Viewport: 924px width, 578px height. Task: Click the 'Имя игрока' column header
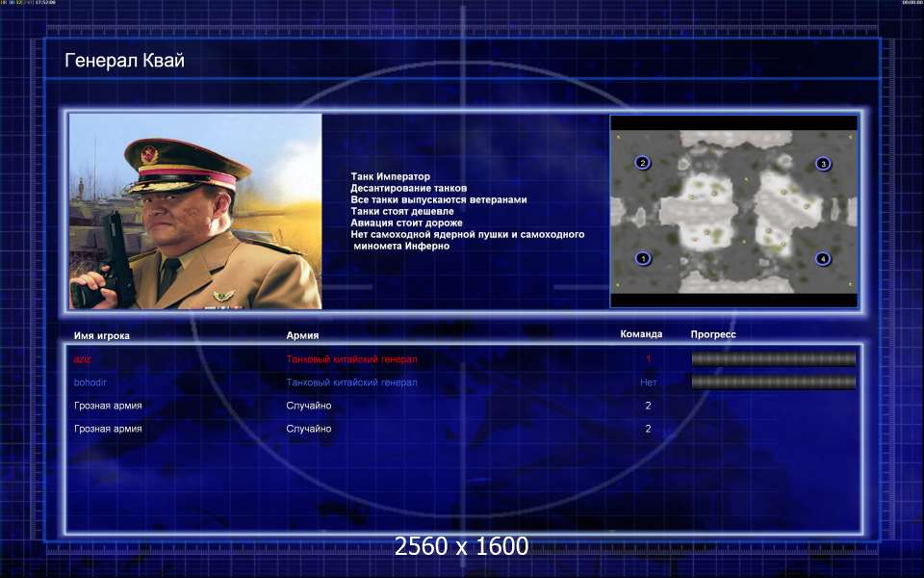102,335
